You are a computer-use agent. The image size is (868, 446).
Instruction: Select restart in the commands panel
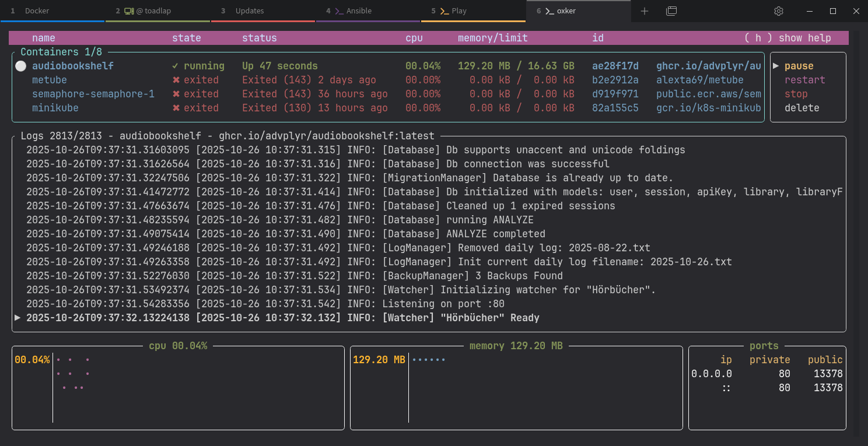click(804, 80)
